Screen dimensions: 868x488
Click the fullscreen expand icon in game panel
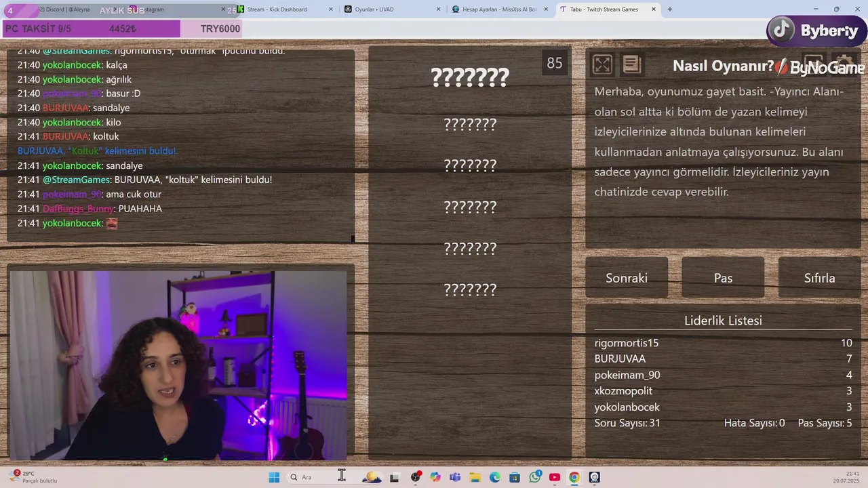click(602, 64)
